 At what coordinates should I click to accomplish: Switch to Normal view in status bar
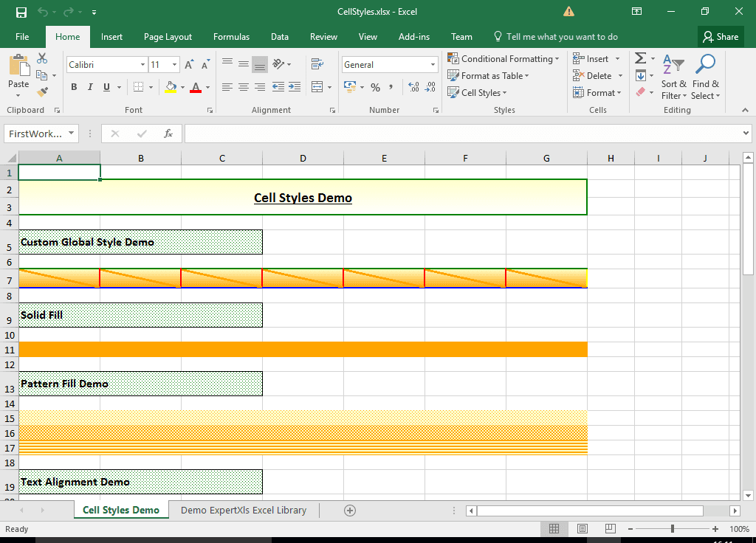554,529
